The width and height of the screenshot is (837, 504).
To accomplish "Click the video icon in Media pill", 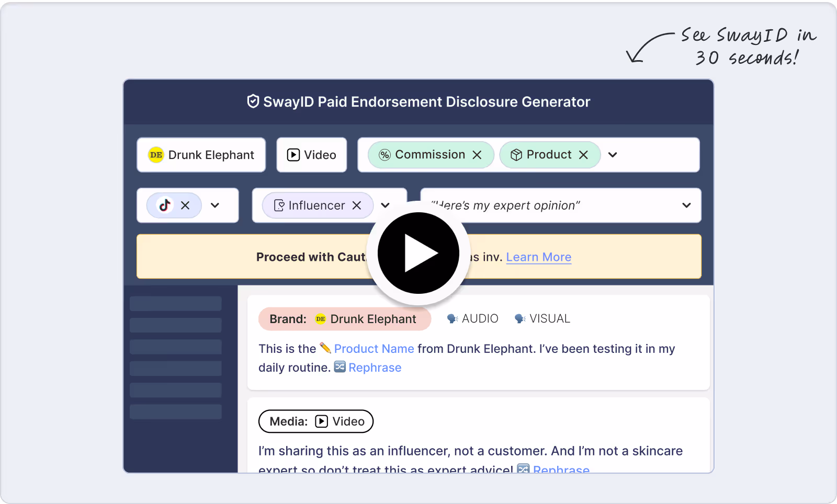I will [322, 421].
